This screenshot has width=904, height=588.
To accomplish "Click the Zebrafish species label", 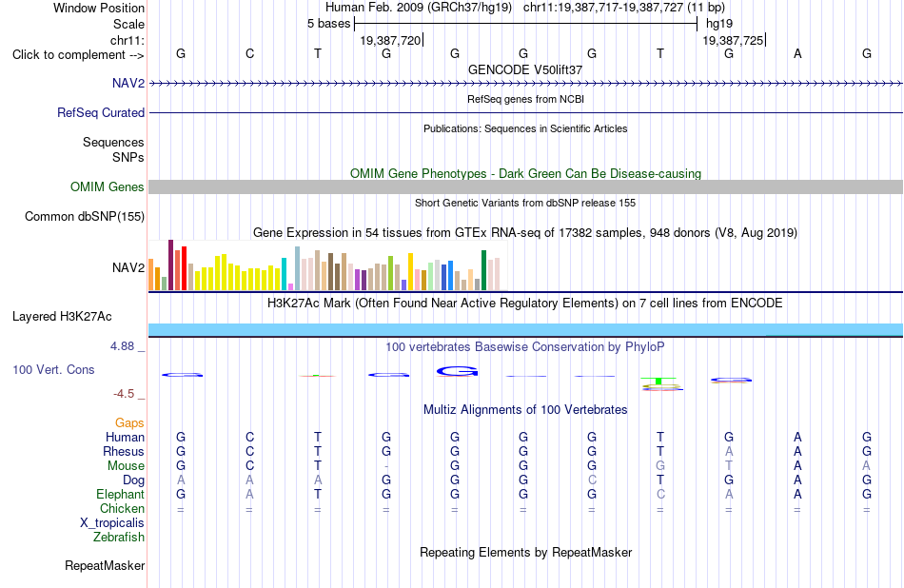I will [x=119, y=537].
